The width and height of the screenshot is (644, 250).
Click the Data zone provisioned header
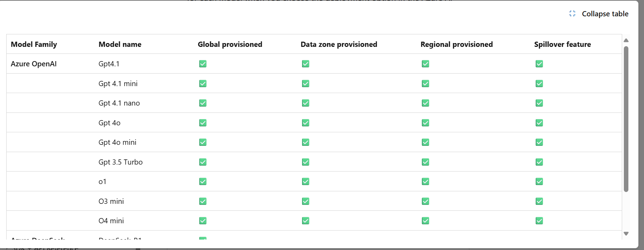coord(338,44)
